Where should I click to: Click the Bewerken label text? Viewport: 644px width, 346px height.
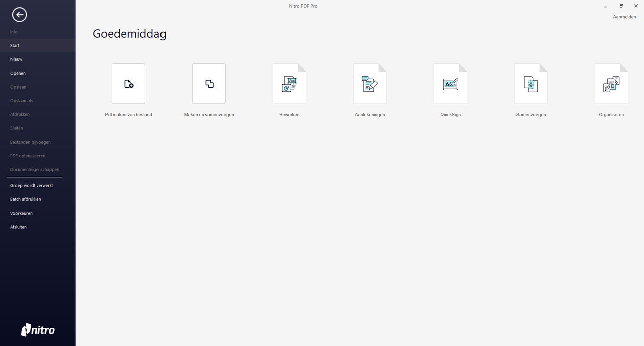[x=289, y=115]
